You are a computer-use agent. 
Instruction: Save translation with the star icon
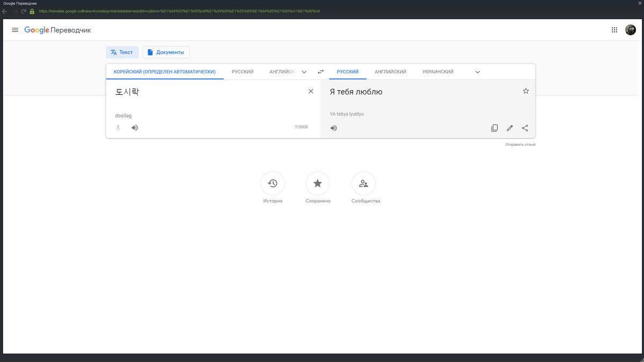pos(526,91)
